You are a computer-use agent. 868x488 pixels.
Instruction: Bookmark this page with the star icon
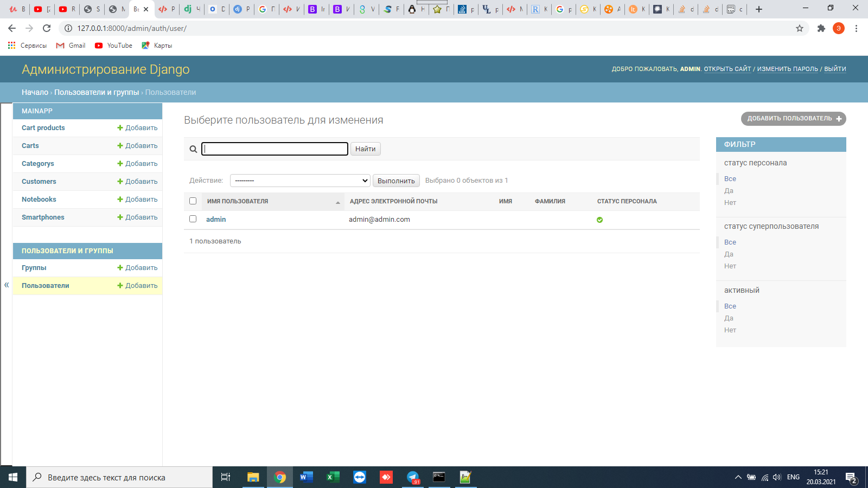[x=800, y=28]
